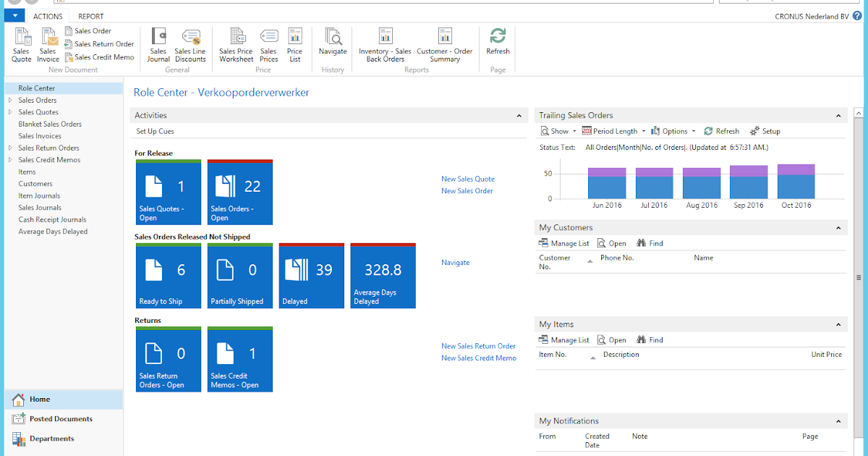Expand the Sales Orders tree node
Screen dimensions: 868x456
point(10,101)
